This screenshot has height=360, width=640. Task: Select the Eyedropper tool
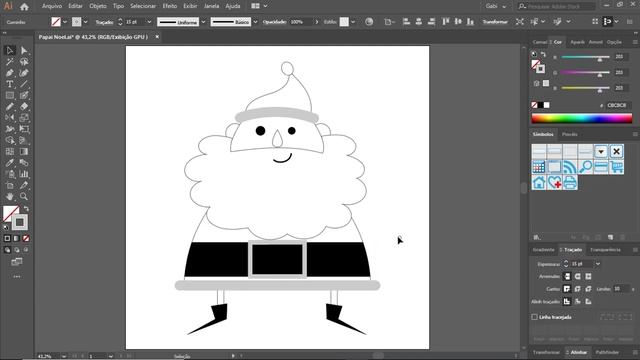tap(9, 163)
